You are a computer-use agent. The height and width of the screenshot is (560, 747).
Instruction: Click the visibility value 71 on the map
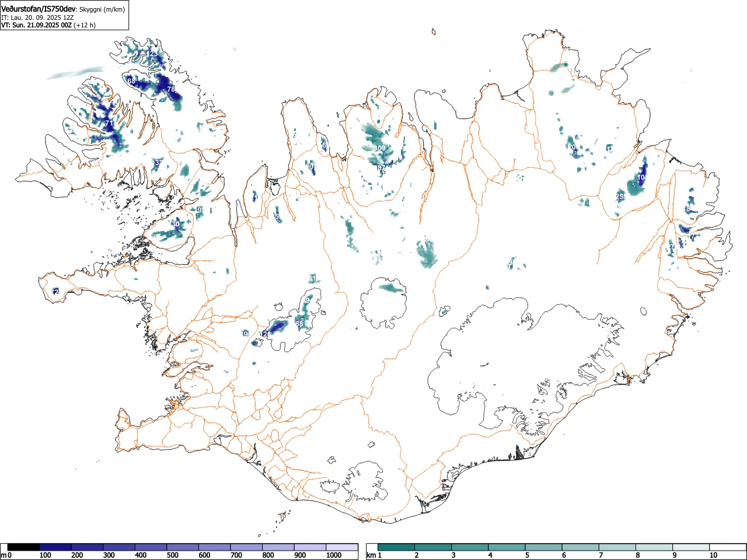coord(109,123)
